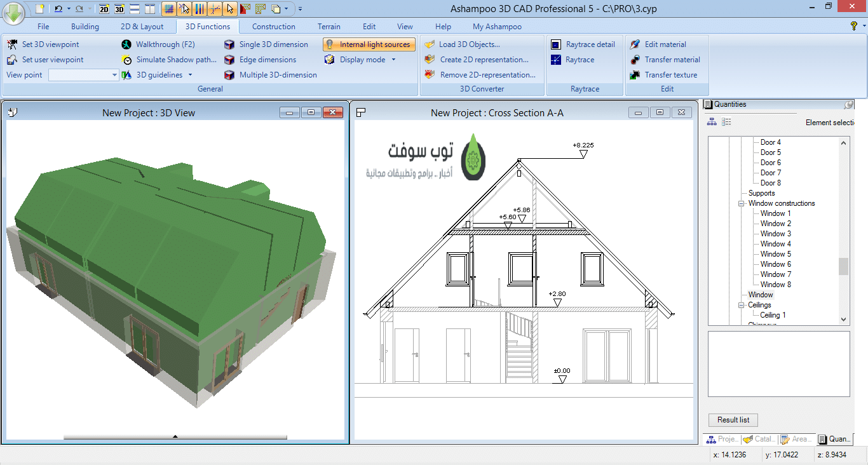The width and height of the screenshot is (868, 465).
Task: Toggle the grid display icon
Action: click(x=169, y=9)
